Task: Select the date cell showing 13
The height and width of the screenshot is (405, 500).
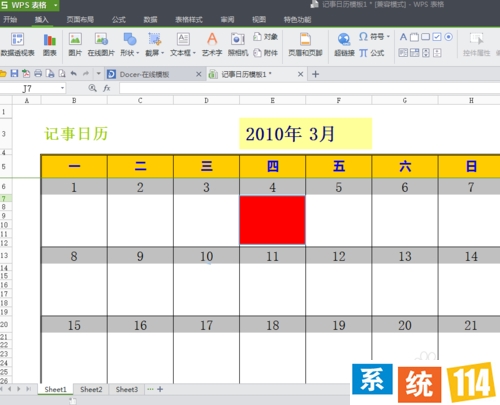Action: coord(405,256)
